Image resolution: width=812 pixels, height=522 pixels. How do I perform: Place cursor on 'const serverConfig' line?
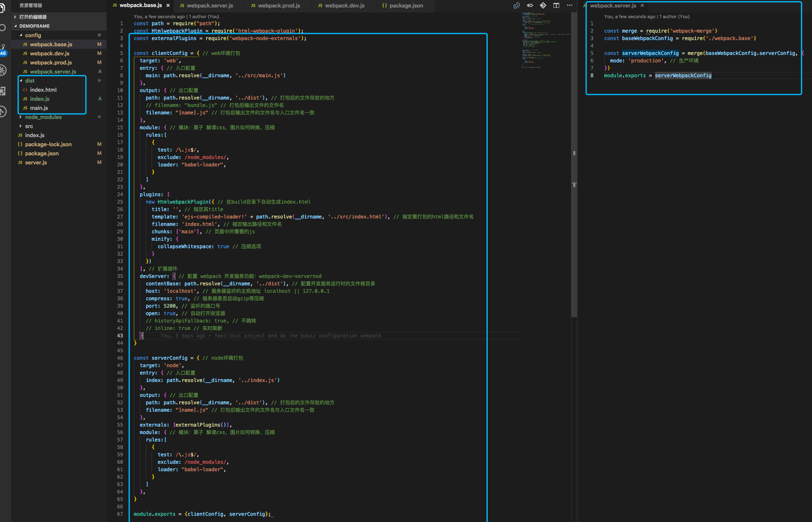pos(188,358)
